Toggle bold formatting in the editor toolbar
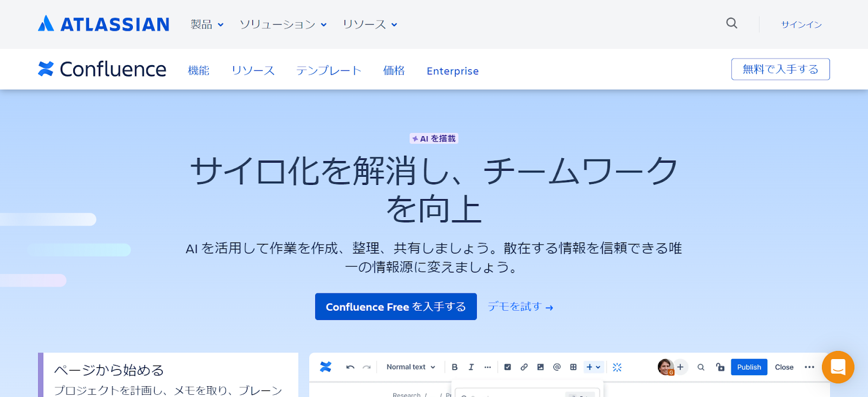 coord(455,367)
